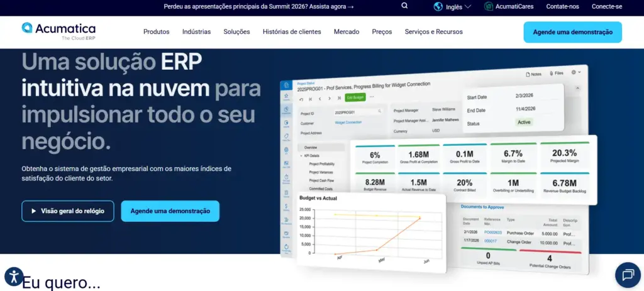Open the Inglês language dropdown
The image size is (644, 291).
tap(458, 6)
